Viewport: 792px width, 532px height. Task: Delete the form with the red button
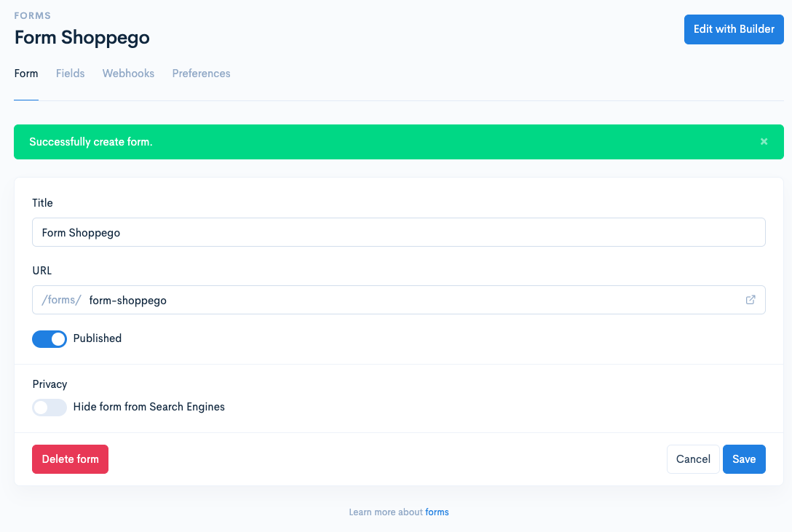pos(70,459)
